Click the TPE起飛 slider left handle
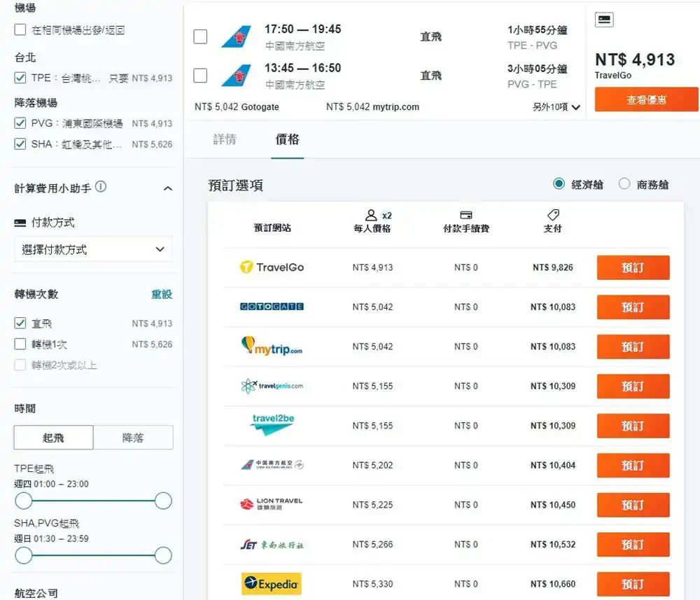Image resolution: width=700 pixels, height=600 pixels. [x=24, y=501]
